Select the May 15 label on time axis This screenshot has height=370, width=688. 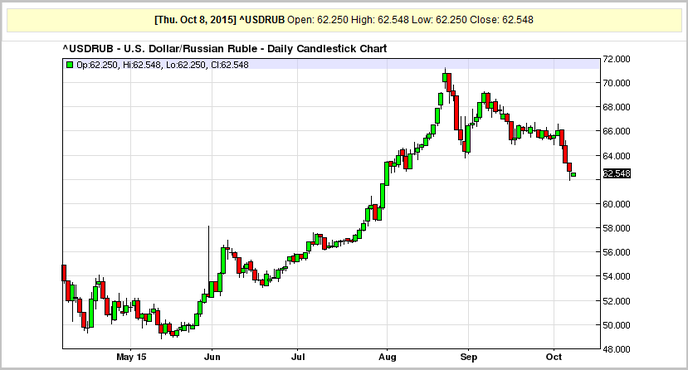(131, 357)
